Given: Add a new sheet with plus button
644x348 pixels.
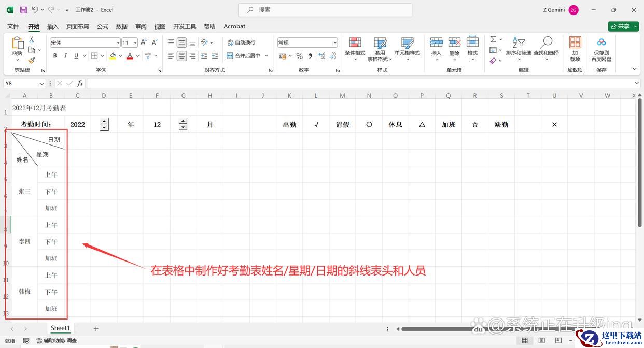Looking at the screenshot, I should pos(96,329).
